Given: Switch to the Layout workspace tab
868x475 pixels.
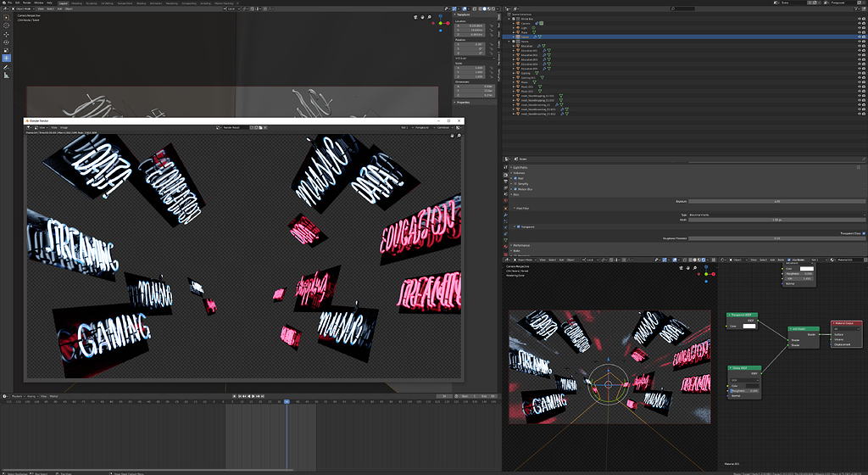Looking at the screenshot, I should (x=63, y=3).
